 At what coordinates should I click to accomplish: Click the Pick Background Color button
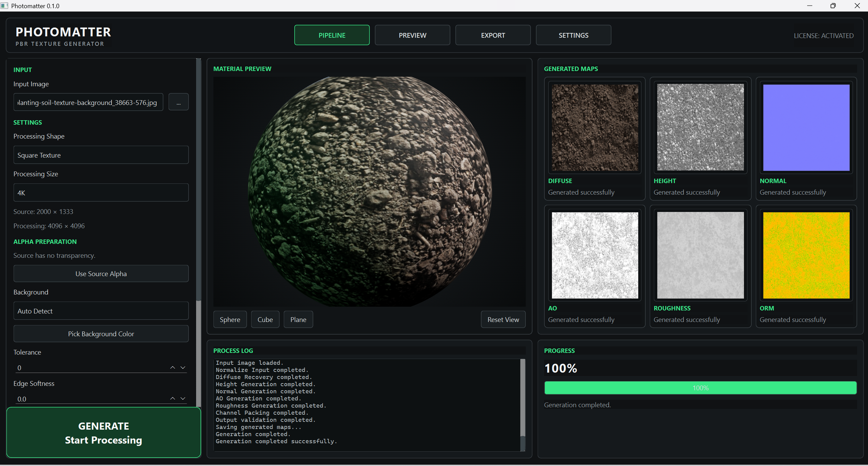[101, 333]
